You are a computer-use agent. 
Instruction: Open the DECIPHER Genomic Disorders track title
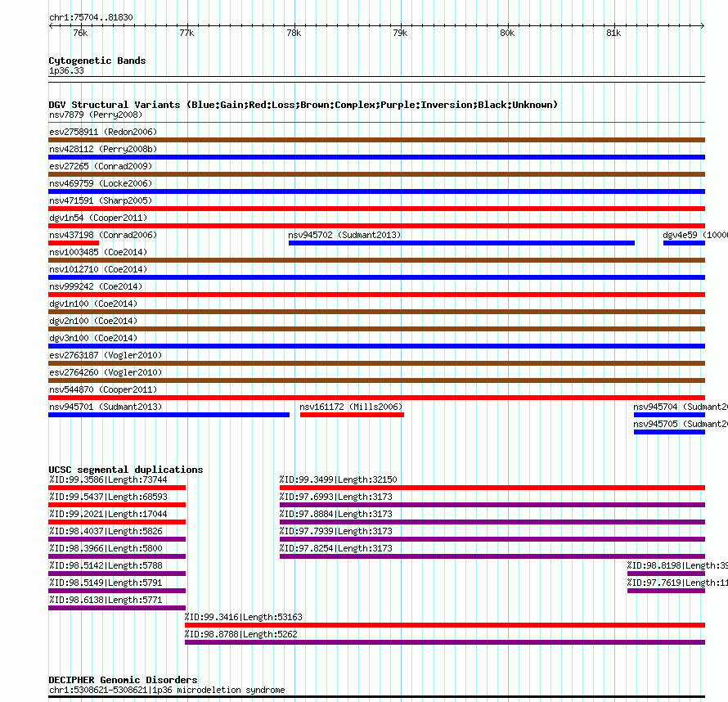[x=123, y=680]
